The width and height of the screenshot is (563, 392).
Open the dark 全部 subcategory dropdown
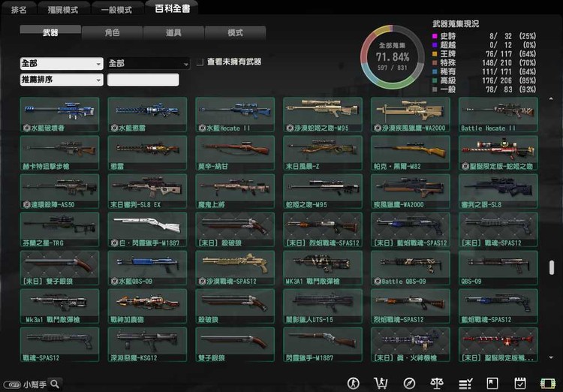pos(149,64)
